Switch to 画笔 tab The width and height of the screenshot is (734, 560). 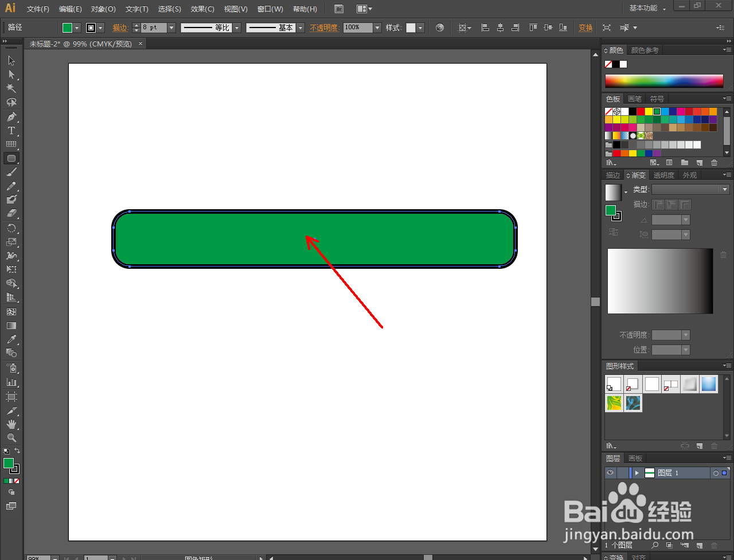[x=635, y=99]
